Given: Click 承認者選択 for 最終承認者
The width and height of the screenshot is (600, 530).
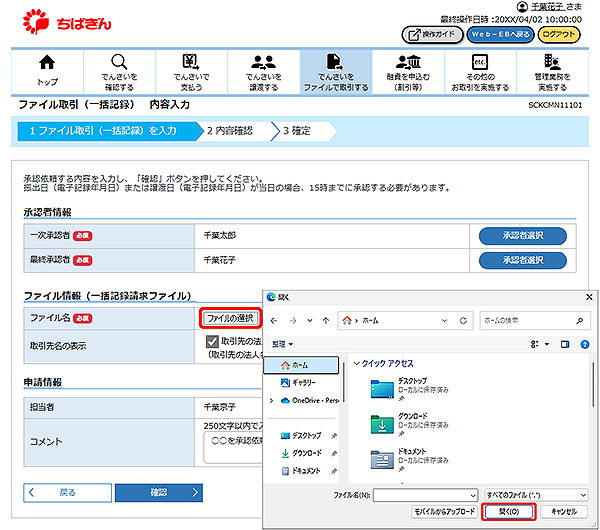Looking at the screenshot, I should tap(523, 260).
